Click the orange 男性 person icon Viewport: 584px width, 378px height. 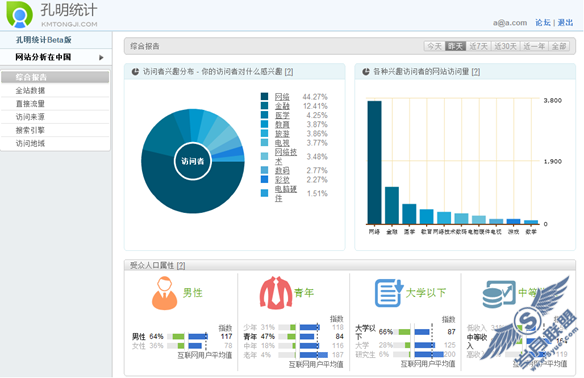[164, 293]
